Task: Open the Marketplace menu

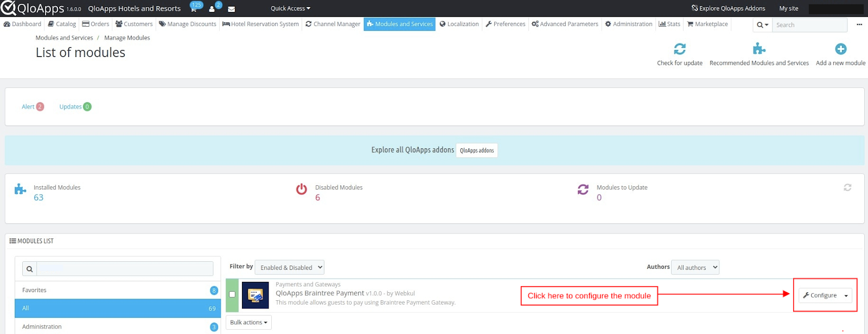Action: point(708,24)
